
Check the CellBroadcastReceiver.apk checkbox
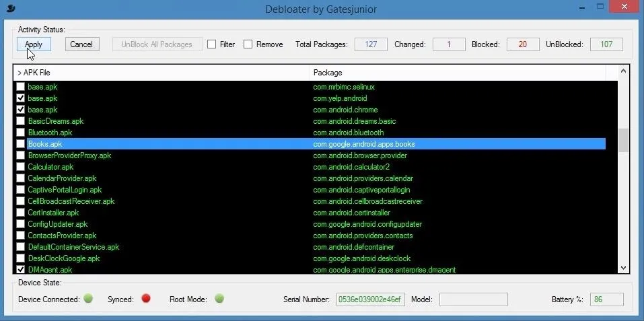click(20, 201)
